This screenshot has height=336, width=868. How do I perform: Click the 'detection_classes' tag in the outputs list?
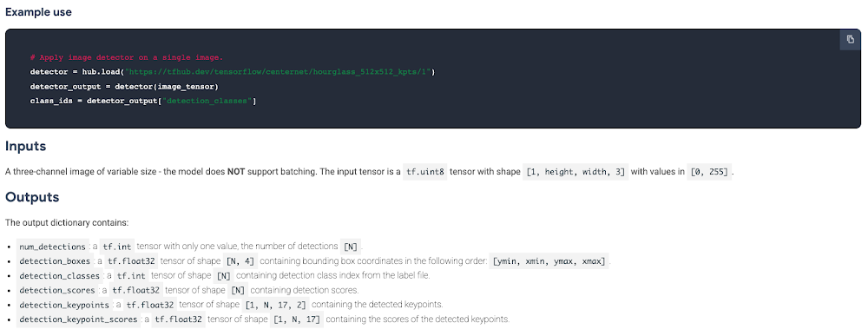coord(60,275)
